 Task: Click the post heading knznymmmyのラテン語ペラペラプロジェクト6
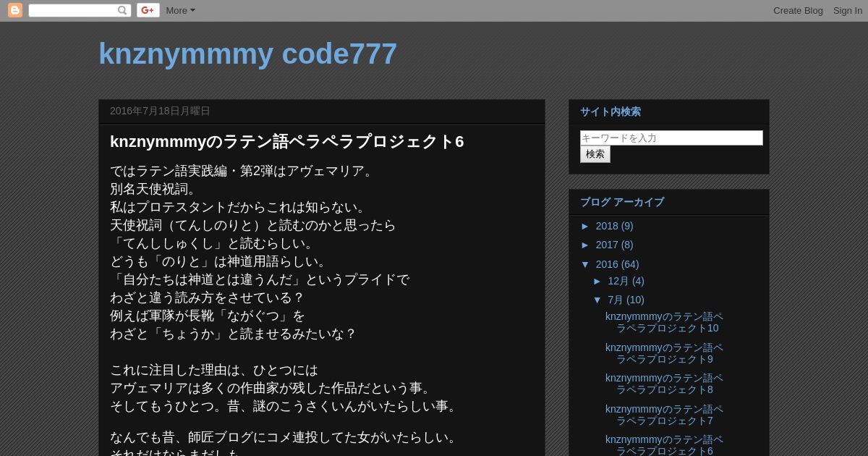click(x=287, y=142)
